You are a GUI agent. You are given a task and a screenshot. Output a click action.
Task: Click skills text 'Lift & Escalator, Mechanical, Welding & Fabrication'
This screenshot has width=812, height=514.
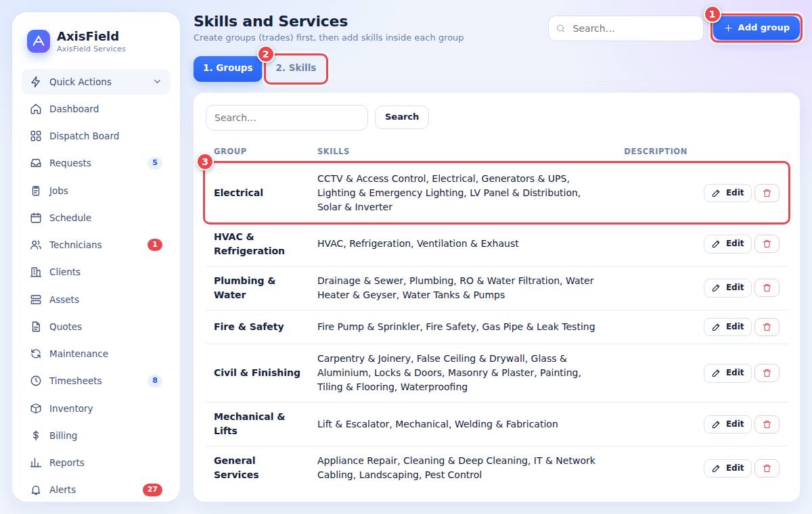pyautogui.click(x=438, y=424)
